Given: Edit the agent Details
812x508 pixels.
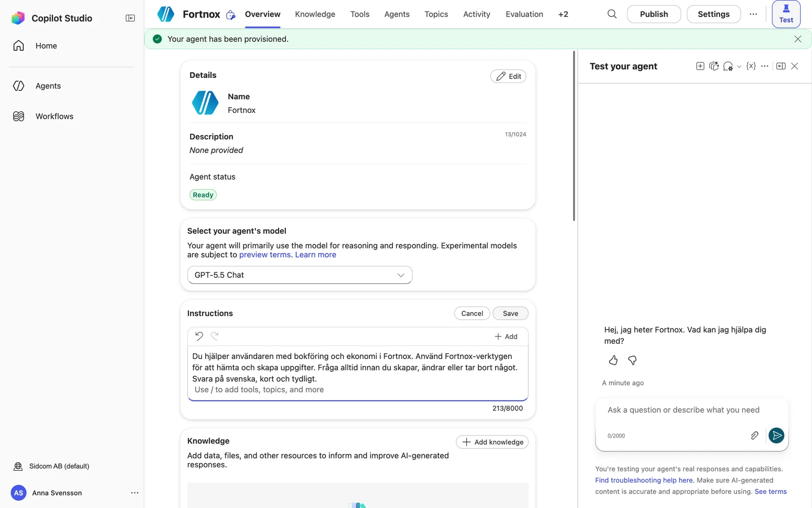Looking at the screenshot, I should (509, 76).
